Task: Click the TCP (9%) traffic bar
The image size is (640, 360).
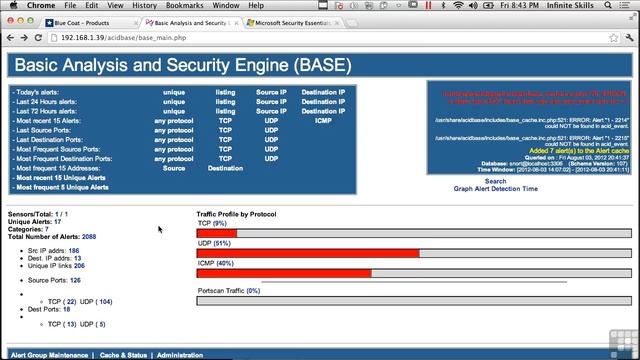Action: pos(414,233)
